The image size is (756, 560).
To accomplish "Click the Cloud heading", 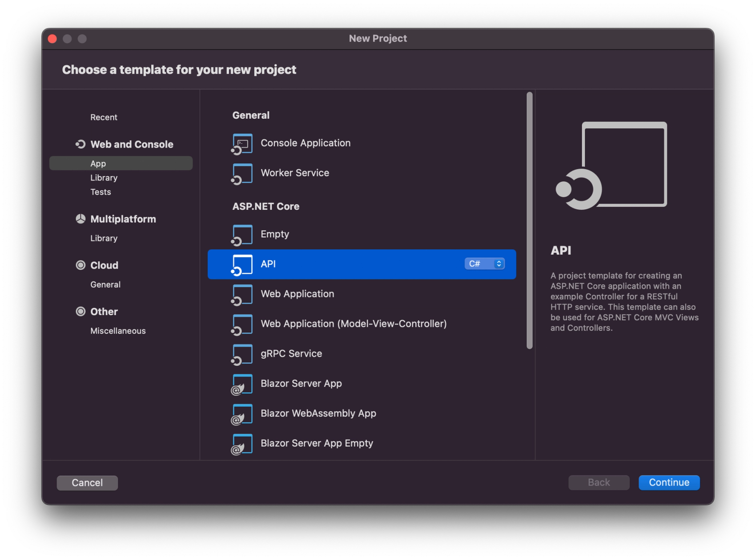I will pyautogui.click(x=104, y=265).
